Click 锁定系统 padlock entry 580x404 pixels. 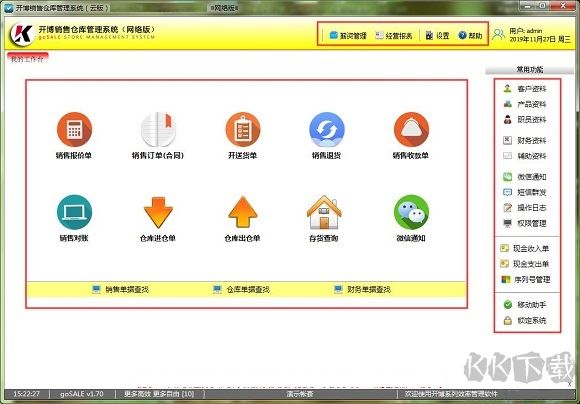[x=525, y=320]
